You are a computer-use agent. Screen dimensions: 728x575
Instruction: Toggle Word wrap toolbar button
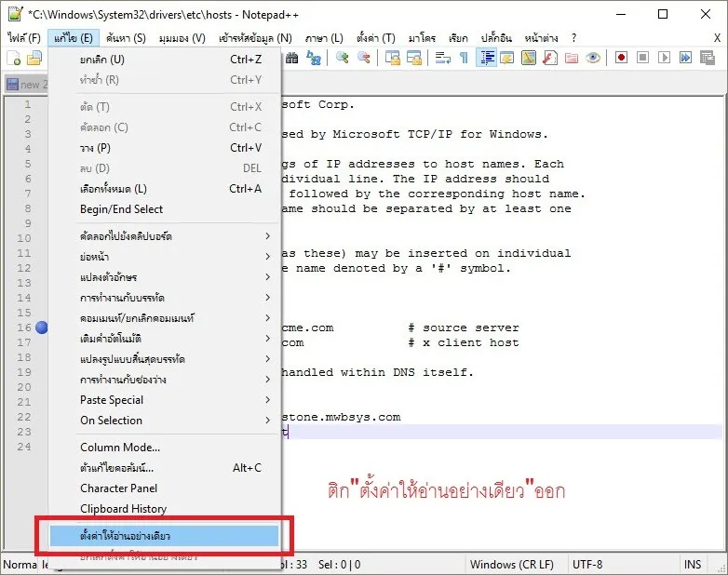tap(443, 58)
